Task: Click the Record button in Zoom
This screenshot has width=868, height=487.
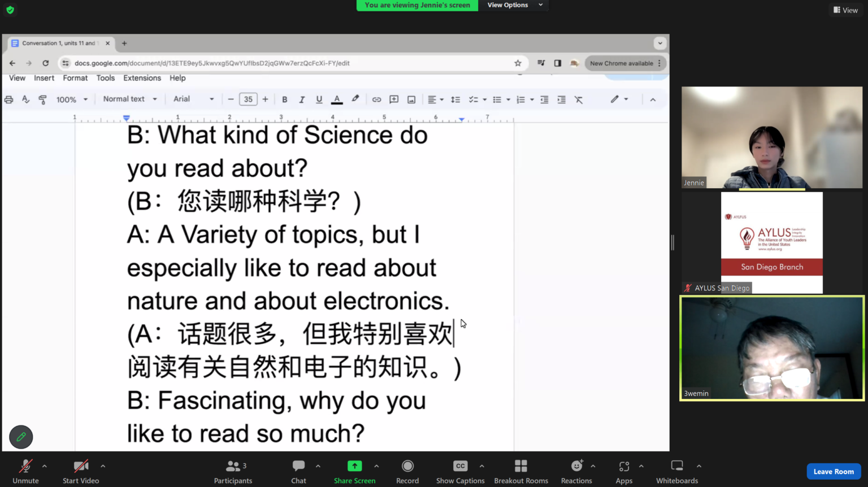Action: pyautogui.click(x=407, y=472)
